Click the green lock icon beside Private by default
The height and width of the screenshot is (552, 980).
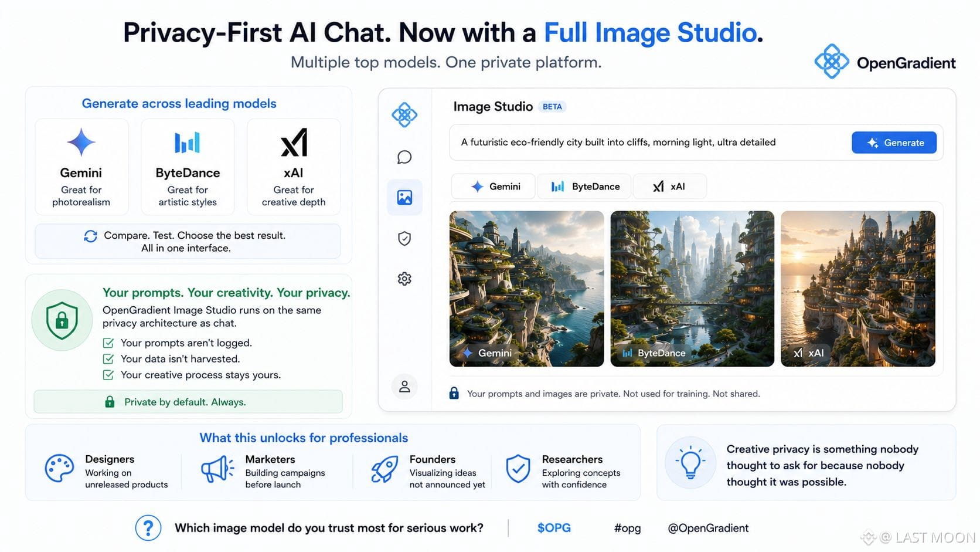(x=110, y=402)
